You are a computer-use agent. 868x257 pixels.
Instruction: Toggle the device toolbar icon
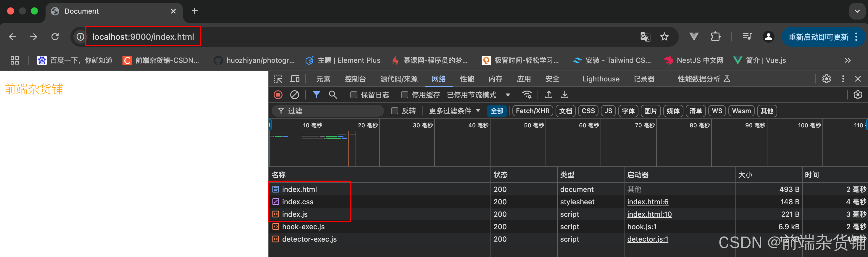(295, 79)
